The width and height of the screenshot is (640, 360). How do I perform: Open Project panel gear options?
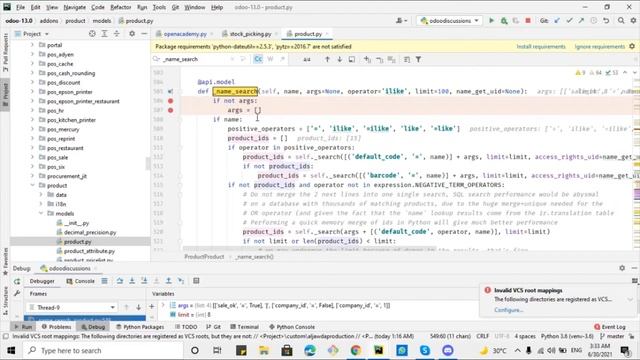pyautogui.click(x=132, y=34)
